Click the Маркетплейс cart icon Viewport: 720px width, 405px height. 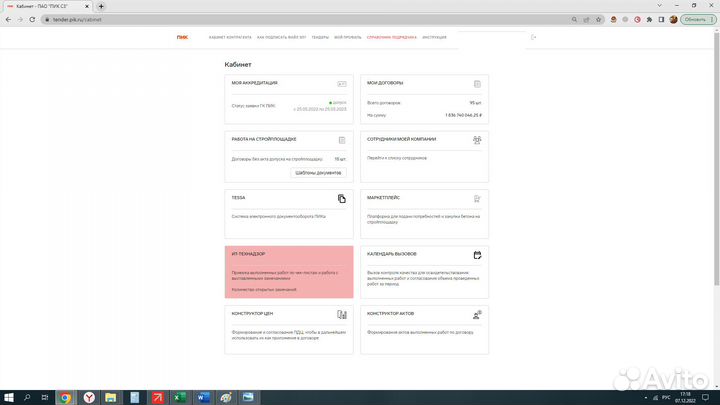(x=477, y=198)
